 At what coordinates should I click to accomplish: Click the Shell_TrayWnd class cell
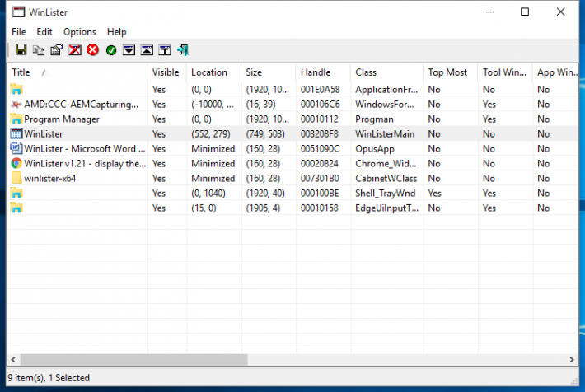[x=385, y=194]
